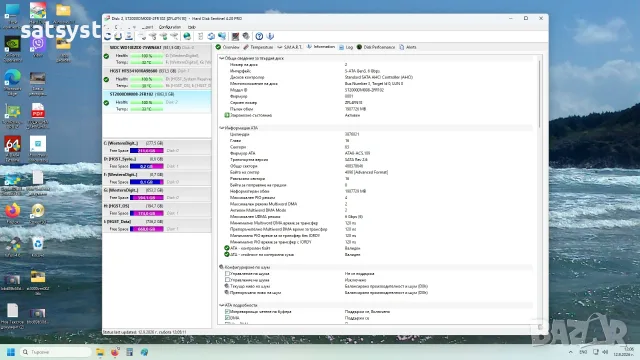The image size is (640, 360).
Task: Select the I: HGST_Data partition entry
Action: tap(157, 225)
